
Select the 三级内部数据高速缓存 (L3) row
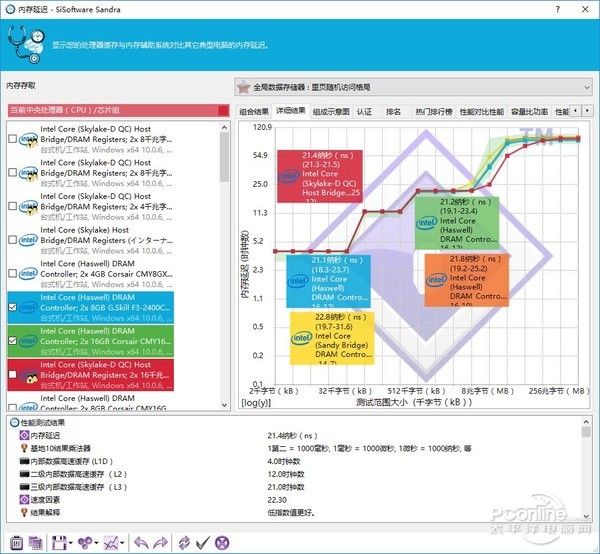(73, 487)
